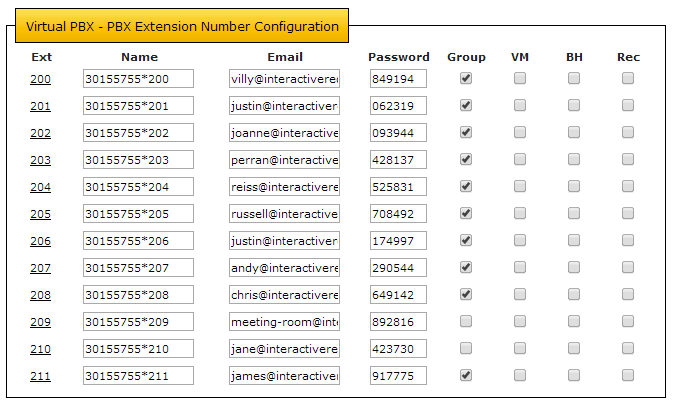Click Password field containing 708492

pyautogui.click(x=399, y=214)
